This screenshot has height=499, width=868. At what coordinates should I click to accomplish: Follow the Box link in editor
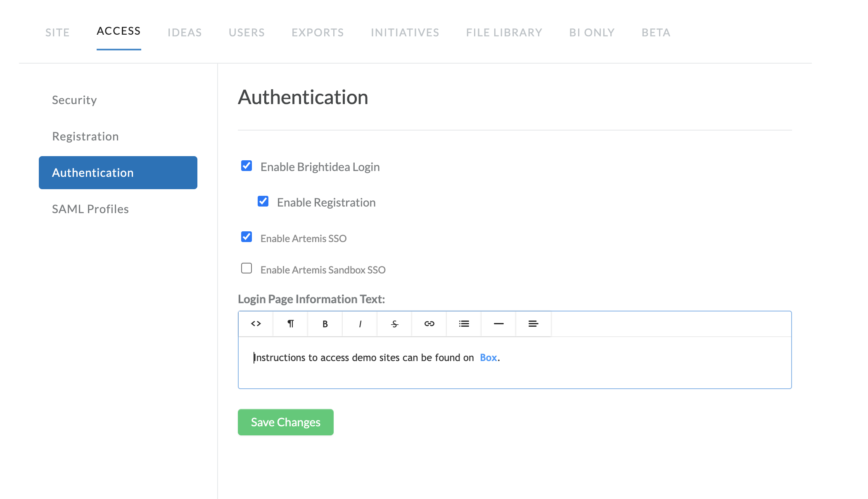click(x=489, y=358)
